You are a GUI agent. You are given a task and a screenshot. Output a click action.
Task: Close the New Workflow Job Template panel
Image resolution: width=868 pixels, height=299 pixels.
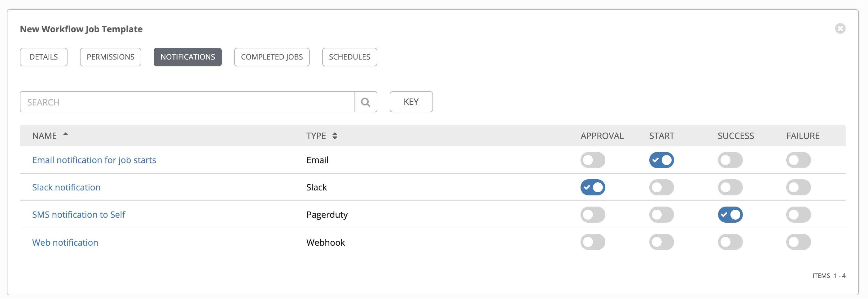point(840,29)
